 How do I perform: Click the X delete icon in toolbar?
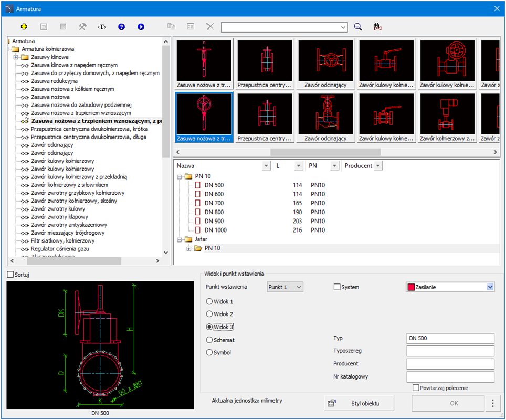210,26
